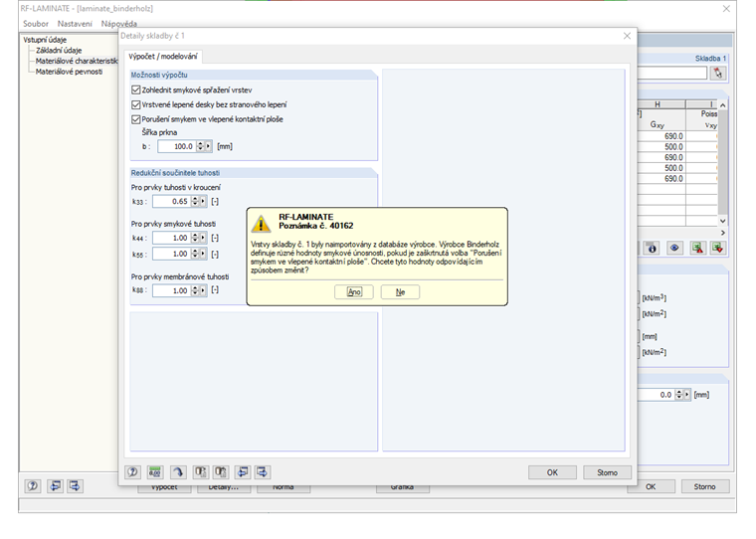Open the arrow menu beside the k33 field
Screen dimensions: 756x539
(203, 201)
